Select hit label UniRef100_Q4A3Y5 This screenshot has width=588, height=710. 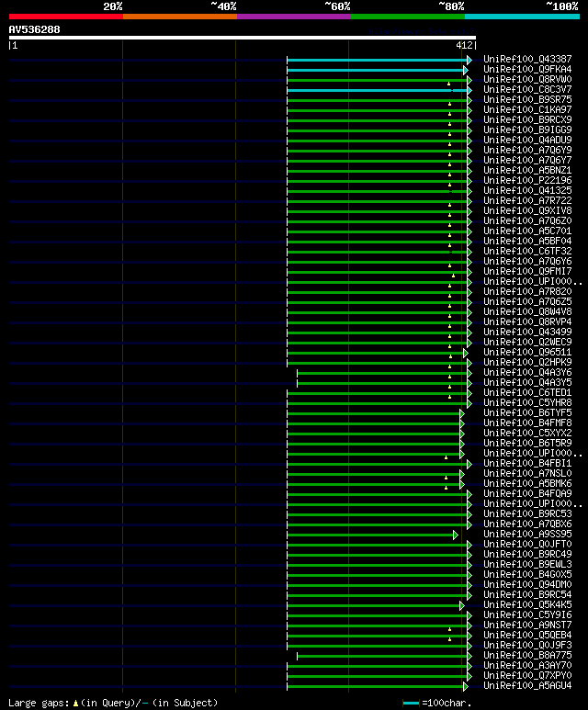click(x=527, y=383)
